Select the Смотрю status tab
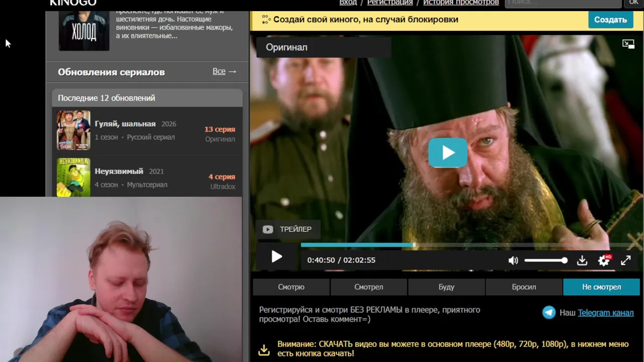644x362 pixels. point(291,287)
